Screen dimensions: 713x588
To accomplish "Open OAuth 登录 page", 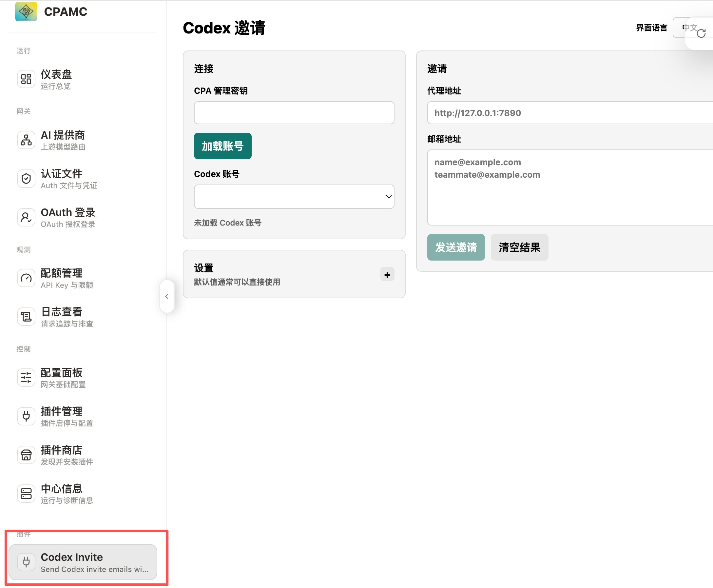I will point(83,217).
